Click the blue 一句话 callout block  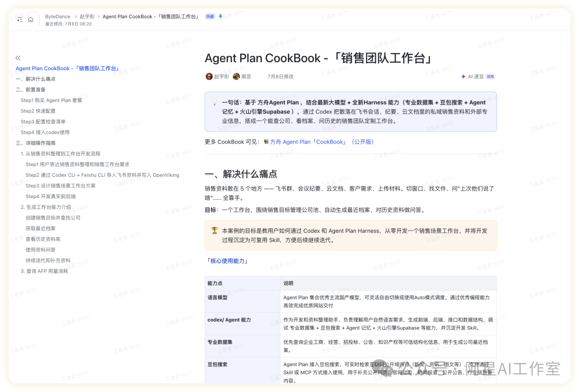(x=351, y=111)
